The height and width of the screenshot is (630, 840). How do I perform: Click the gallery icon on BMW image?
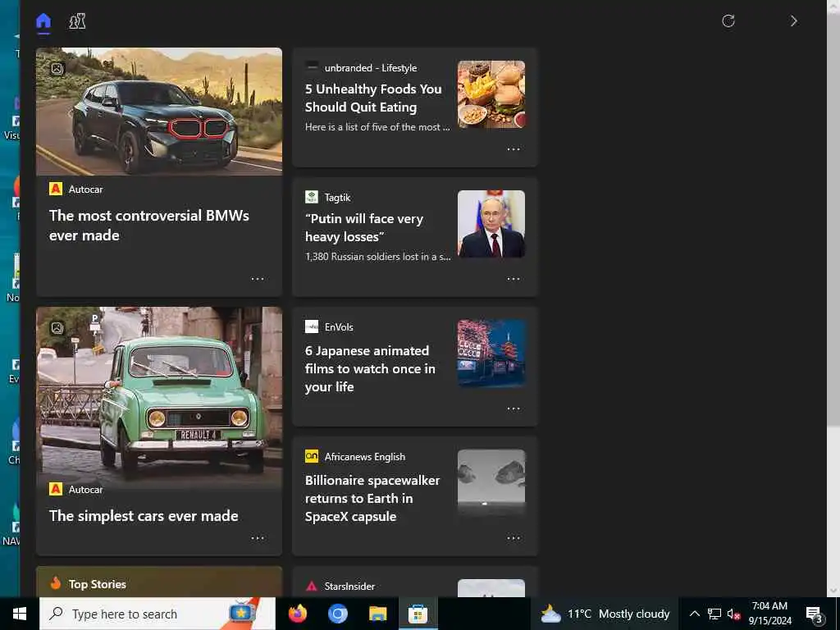[57, 69]
